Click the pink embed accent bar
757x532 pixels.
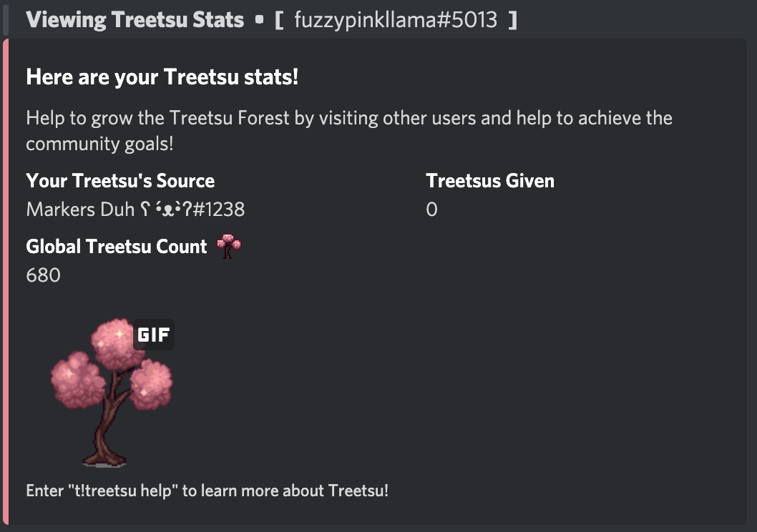click(8, 279)
